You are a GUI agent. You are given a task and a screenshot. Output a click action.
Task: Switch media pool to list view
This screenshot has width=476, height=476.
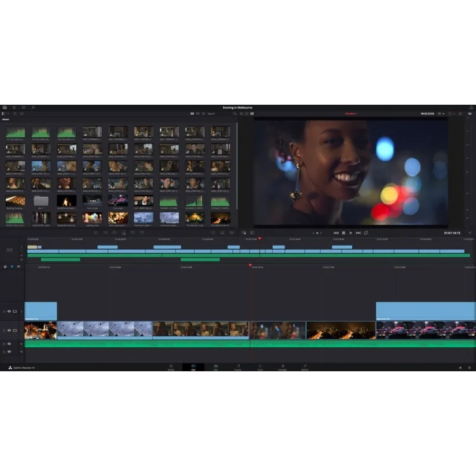coord(203,114)
